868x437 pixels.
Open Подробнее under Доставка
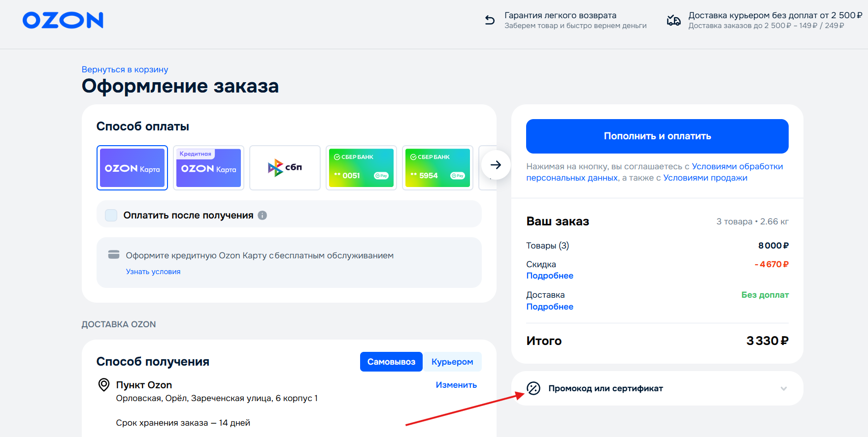tap(550, 307)
